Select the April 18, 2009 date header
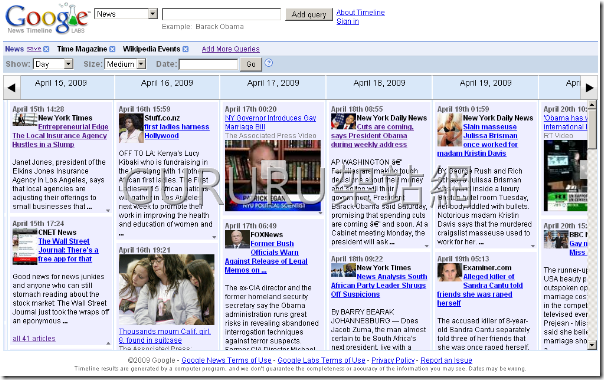 [379, 83]
